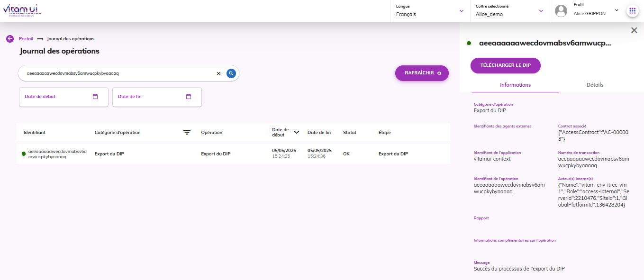Image resolution: width=644 pixels, height=280 pixels.
Task: Expand the Langue dropdown
Action: pos(462,11)
